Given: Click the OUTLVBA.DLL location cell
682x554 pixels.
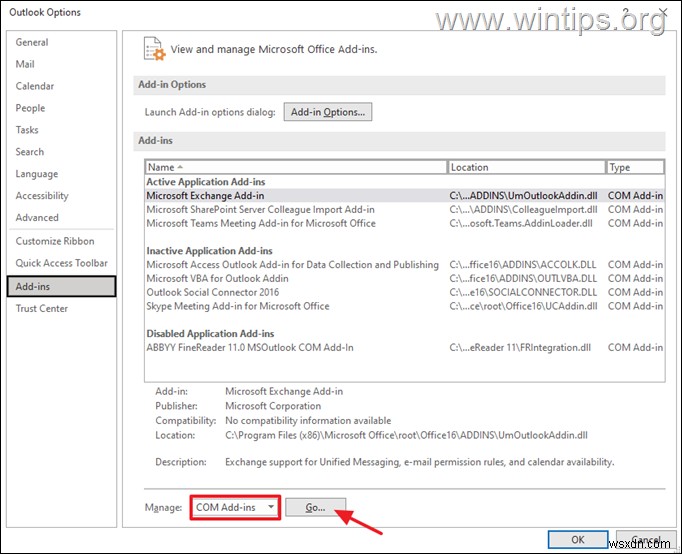Looking at the screenshot, I should (x=523, y=279).
